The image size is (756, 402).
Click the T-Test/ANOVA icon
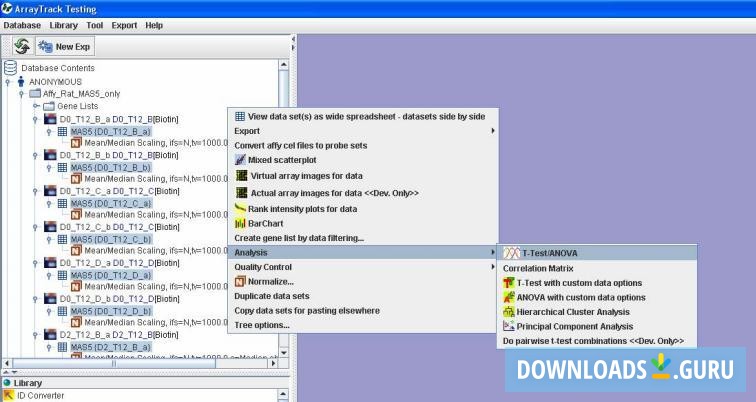point(512,253)
